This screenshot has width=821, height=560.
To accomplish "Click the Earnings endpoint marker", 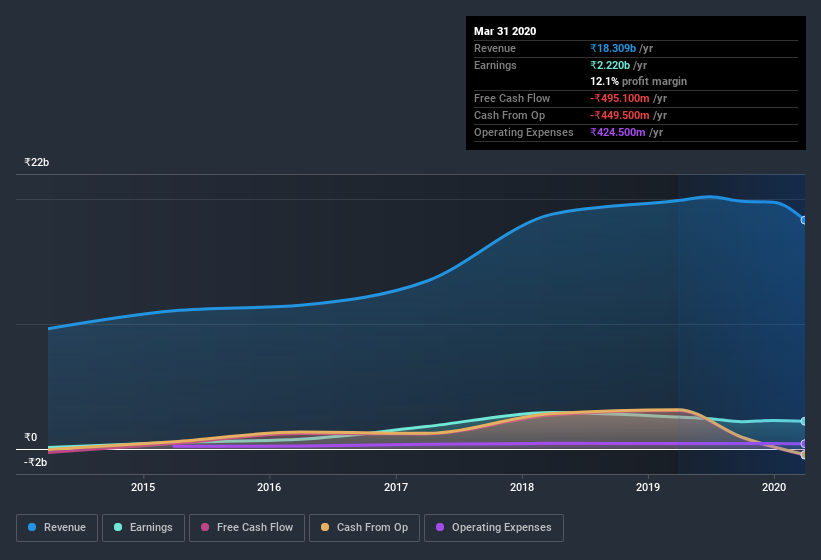I will click(x=804, y=421).
